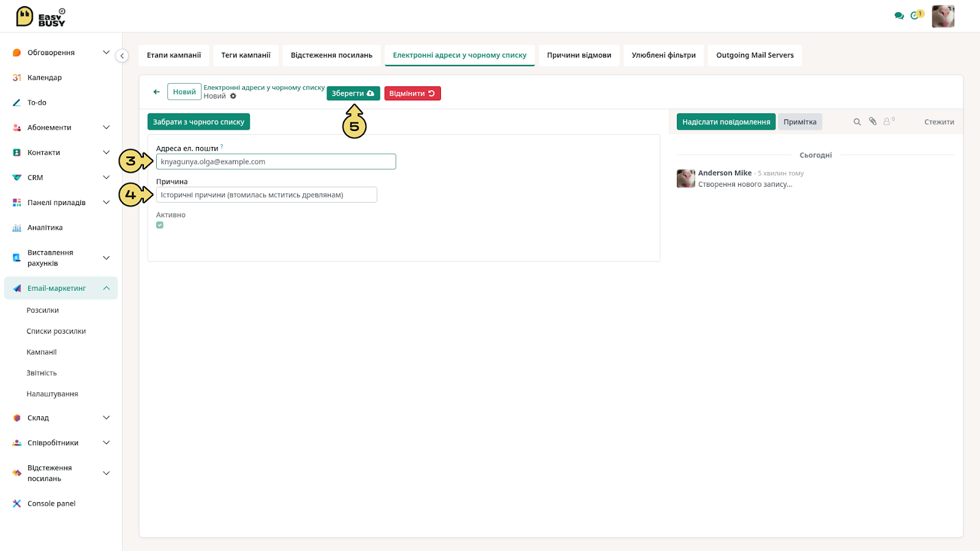Image resolution: width=980 pixels, height=551 pixels.
Task: Click the Новий button
Action: click(184, 92)
